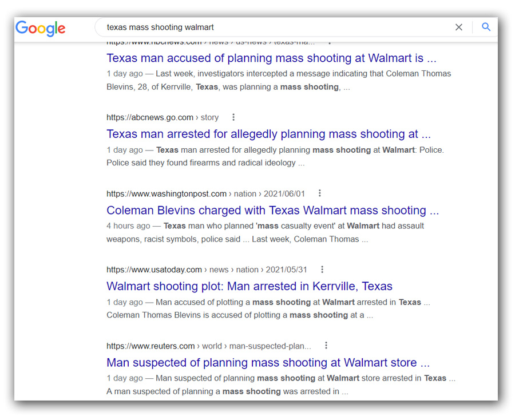Click the magnifying glass search button
The height and width of the screenshot is (420, 515).
pos(486,27)
